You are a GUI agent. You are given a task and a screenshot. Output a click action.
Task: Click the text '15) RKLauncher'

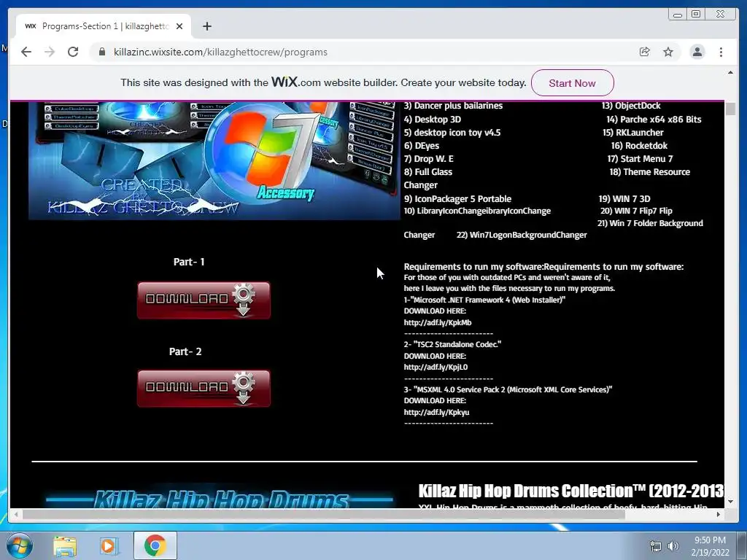[x=632, y=133]
